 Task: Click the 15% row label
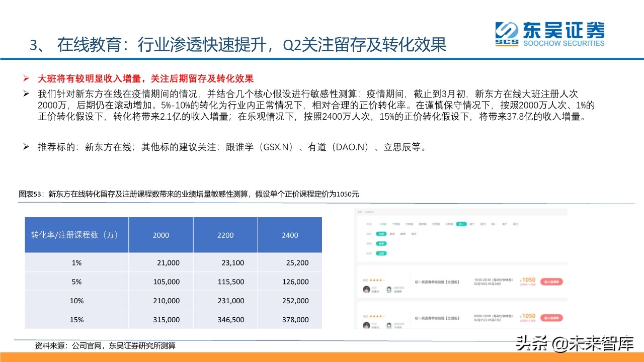(76, 319)
